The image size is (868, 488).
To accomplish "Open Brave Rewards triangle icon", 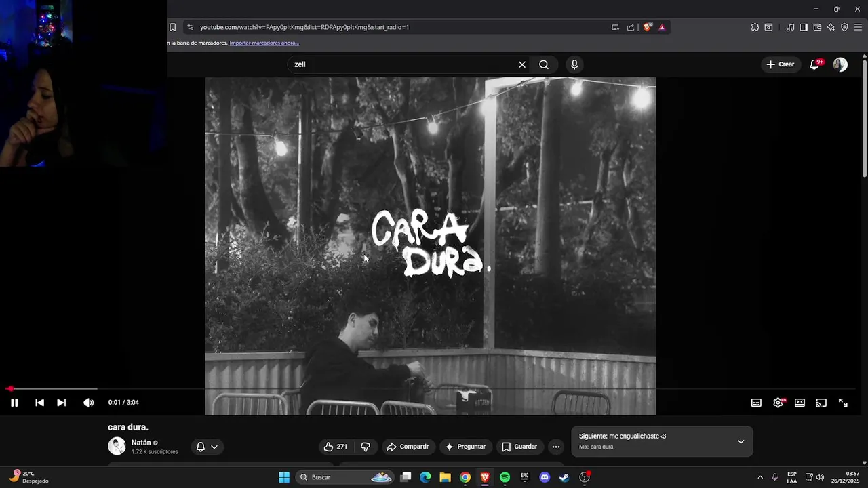I will pos(662,27).
